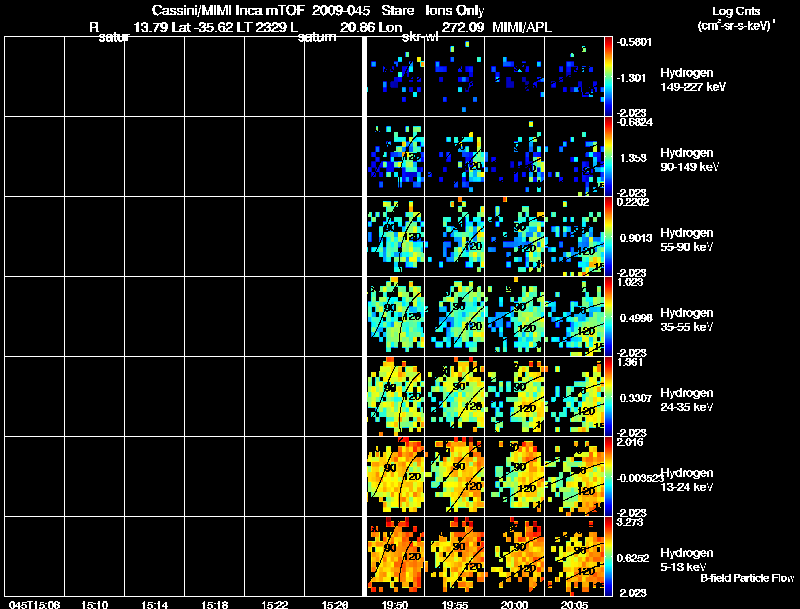Image resolution: width=800 pixels, height=609 pixels.
Task: Open the Hydrogen 24-35 keV image at 20:05
Action: (x=574, y=397)
